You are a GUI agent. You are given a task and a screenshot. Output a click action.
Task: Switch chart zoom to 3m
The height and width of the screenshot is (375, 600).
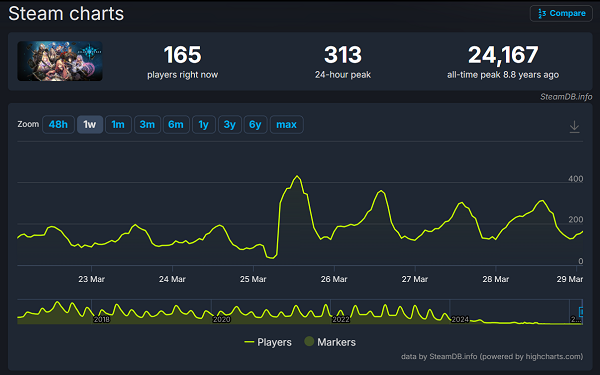pos(147,124)
